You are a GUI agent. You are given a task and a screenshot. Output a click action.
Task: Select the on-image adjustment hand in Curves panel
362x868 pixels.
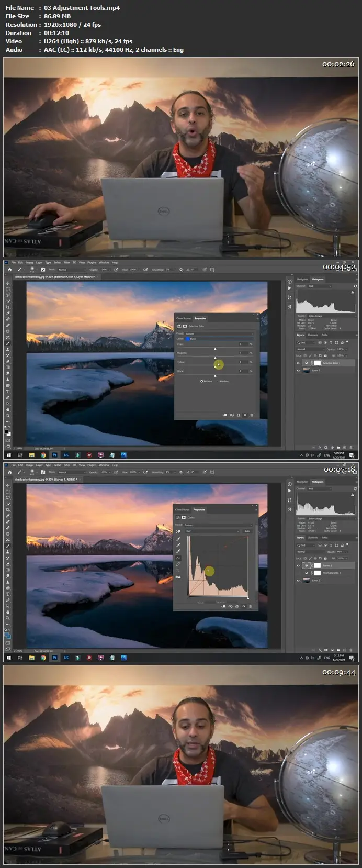pos(178,531)
